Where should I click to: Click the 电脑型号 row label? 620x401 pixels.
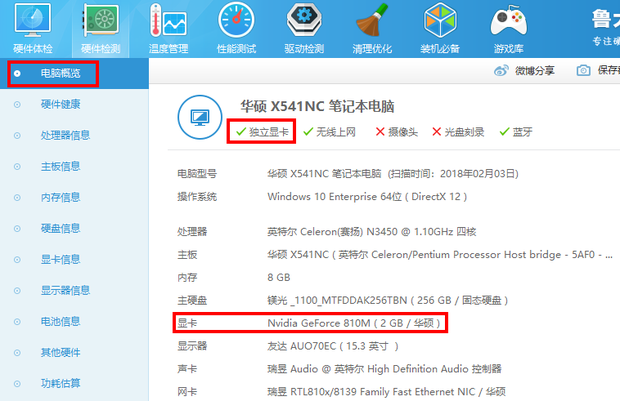[197, 174]
